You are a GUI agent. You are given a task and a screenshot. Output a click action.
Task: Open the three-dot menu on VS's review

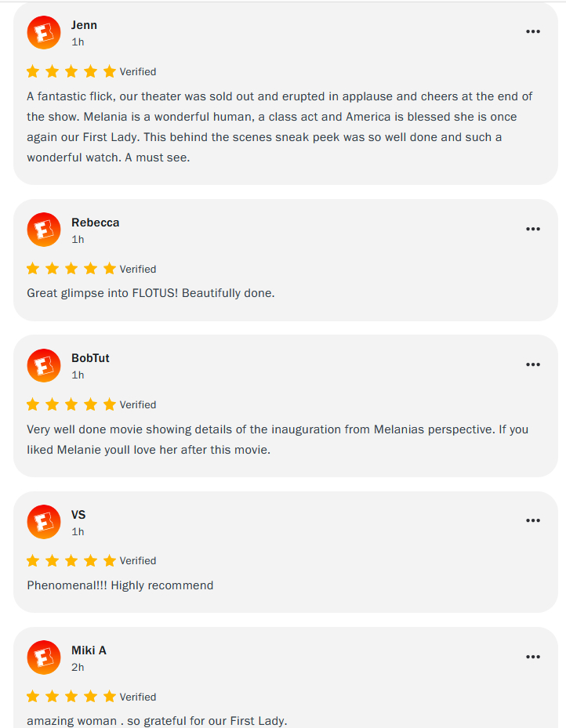[533, 520]
